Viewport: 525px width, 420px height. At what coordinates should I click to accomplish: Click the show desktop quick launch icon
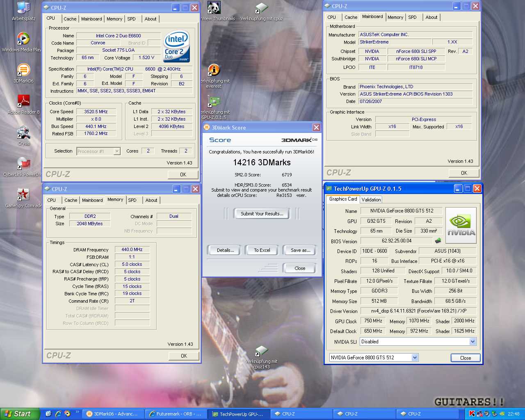click(48, 414)
